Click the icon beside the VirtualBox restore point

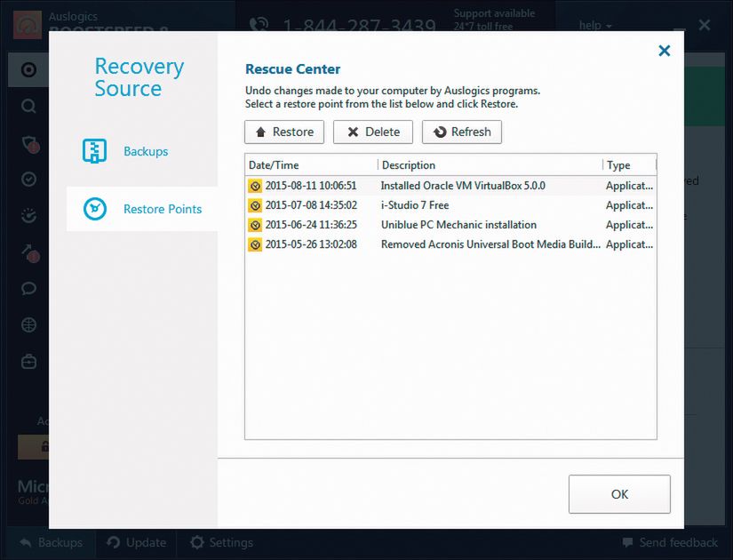click(255, 187)
